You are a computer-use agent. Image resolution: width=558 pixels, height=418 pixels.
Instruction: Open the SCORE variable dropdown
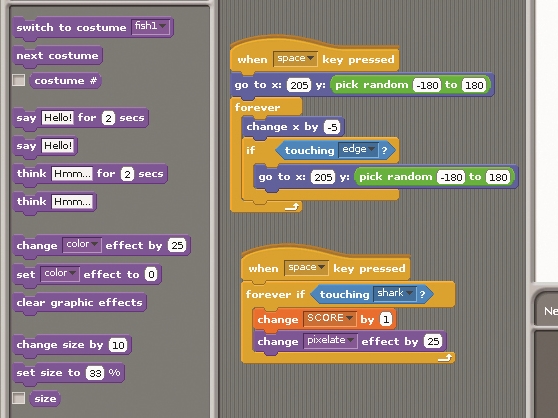pos(330,318)
